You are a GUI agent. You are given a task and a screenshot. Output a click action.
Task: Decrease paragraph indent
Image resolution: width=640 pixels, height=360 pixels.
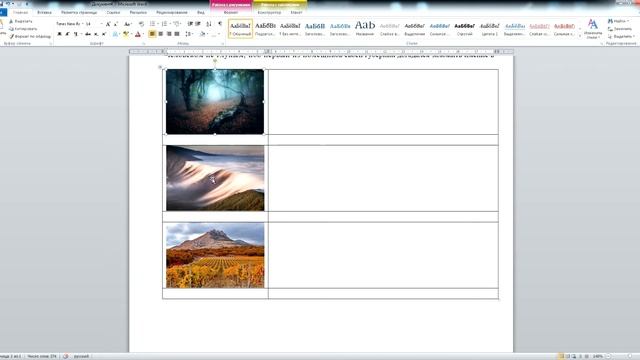click(x=190, y=24)
